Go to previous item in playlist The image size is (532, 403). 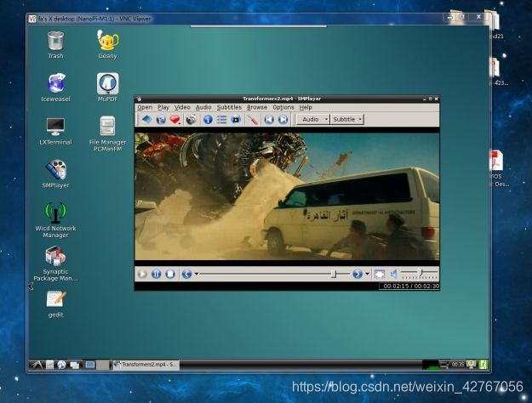pos(269,119)
